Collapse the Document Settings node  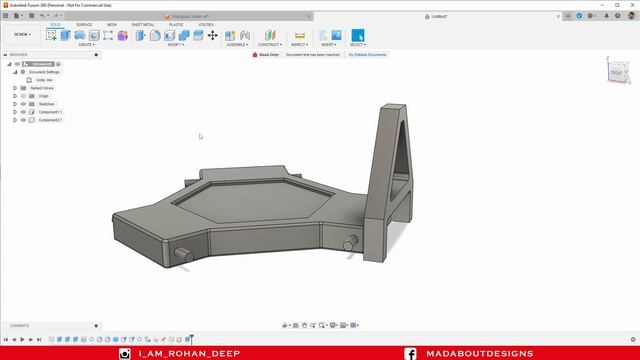pyautogui.click(x=15, y=72)
